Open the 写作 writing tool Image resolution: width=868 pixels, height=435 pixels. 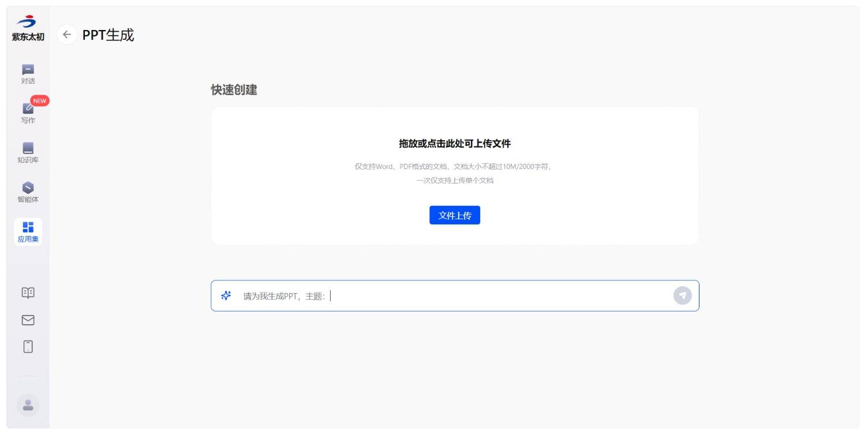point(28,113)
